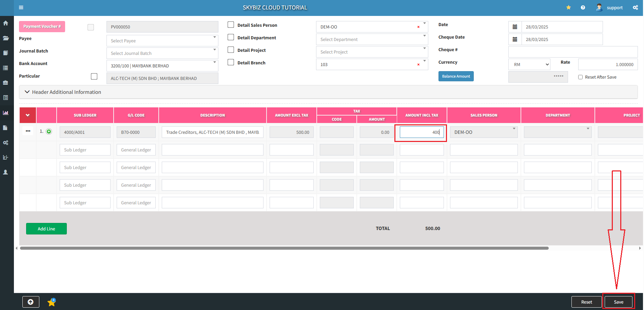
Task: Click the green plus icon on row 1
Action: (49, 132)
